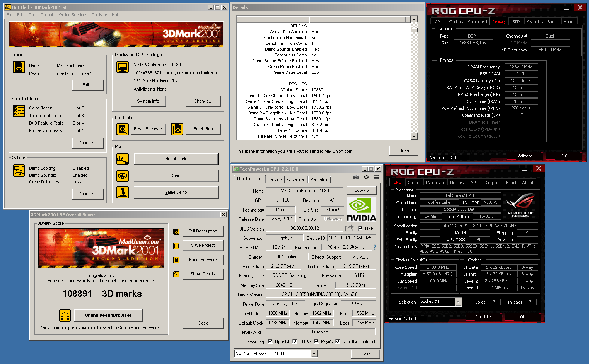Click the Change button under Selected Tests
The height and width of the screenshot is (364, 589).
(x=88, y=143)
